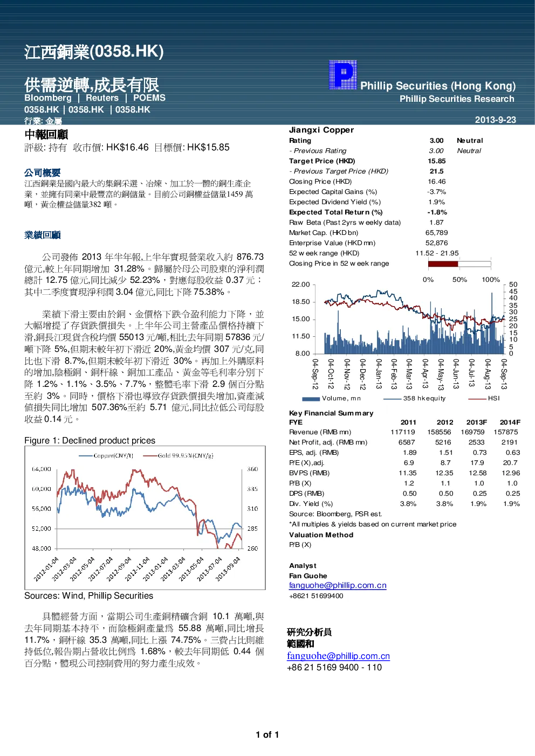Click 'POEMS' in the header
The image size is (535, 756).
tap(149, 98)
